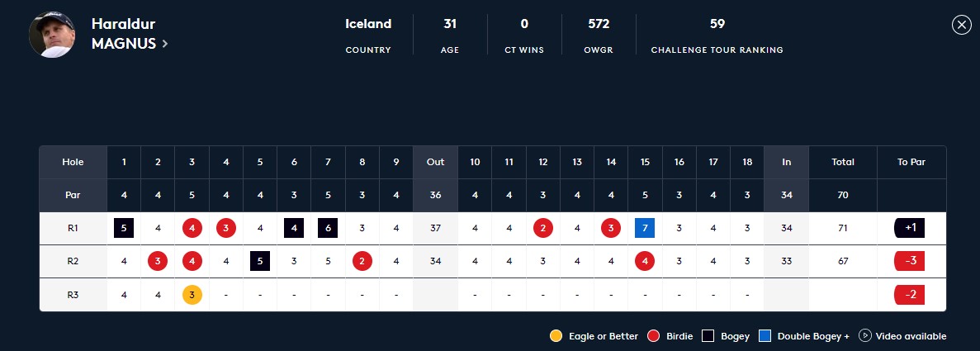Click the yellow Eagle or Better legend dot
The width and height of the screenshot is (980, 351).
click(x=556, y=336)
